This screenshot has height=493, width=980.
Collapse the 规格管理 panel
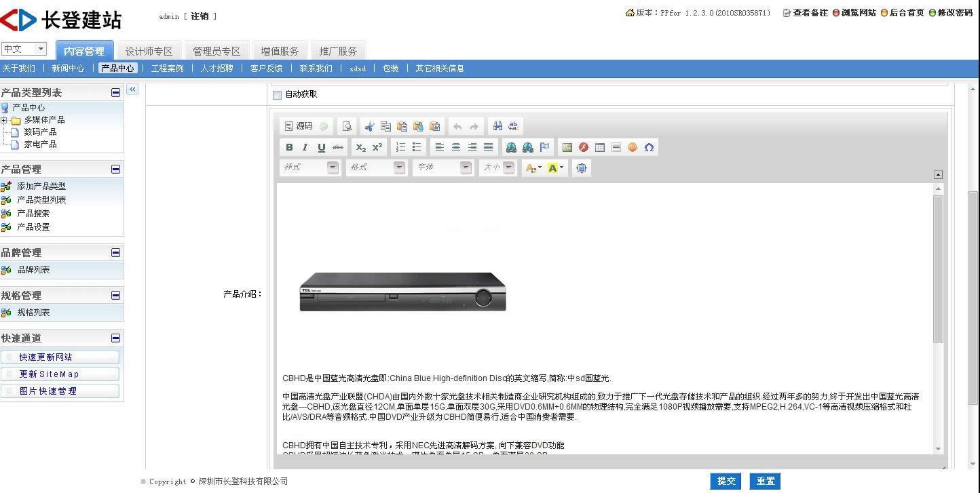115,295
